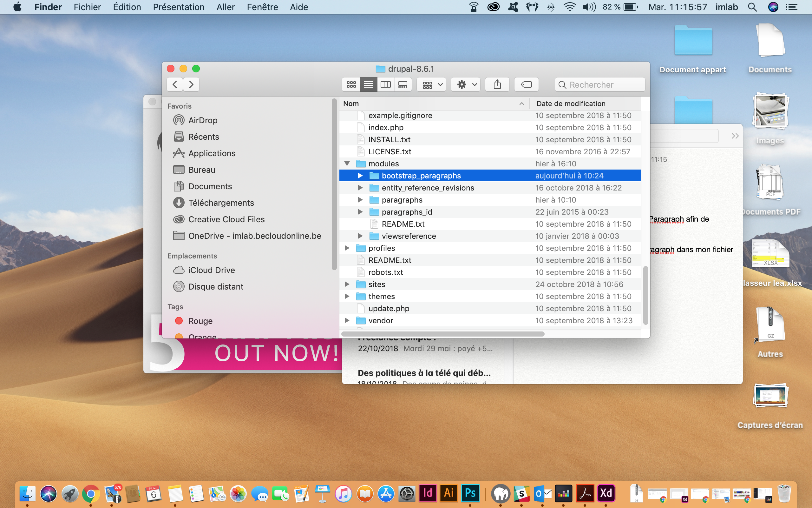Open the 'Des politiques à la télé' note behind

tap(424, 373)
